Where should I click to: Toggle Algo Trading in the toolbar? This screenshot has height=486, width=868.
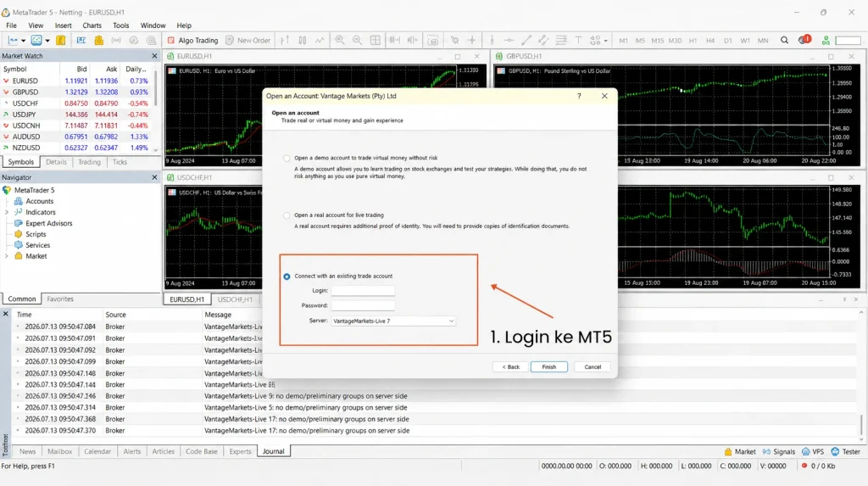pos(192,41)
